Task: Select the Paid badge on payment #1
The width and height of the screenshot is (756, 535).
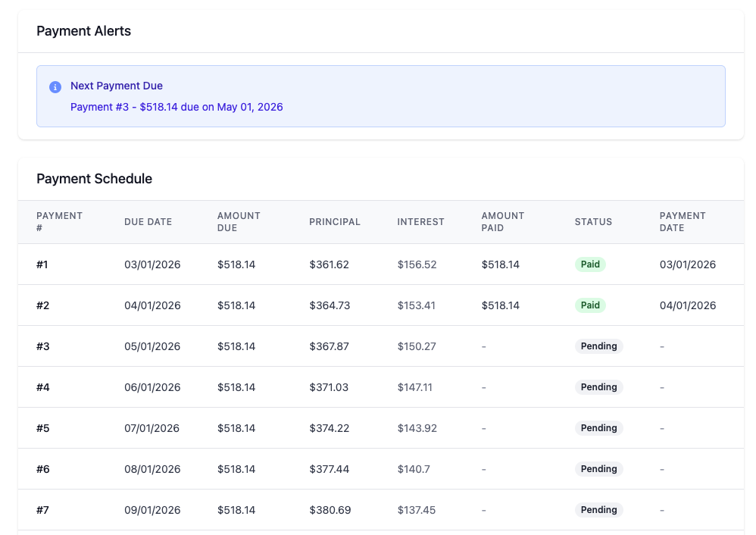Action: point(590,264)
